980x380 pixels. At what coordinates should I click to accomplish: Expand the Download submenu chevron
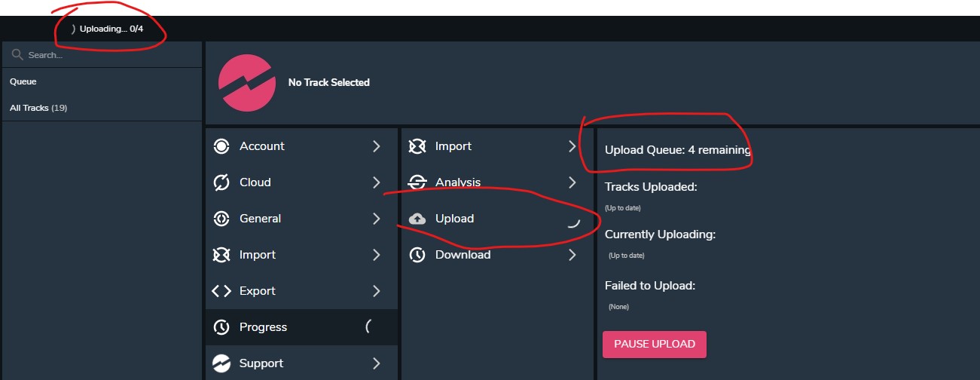572,255
